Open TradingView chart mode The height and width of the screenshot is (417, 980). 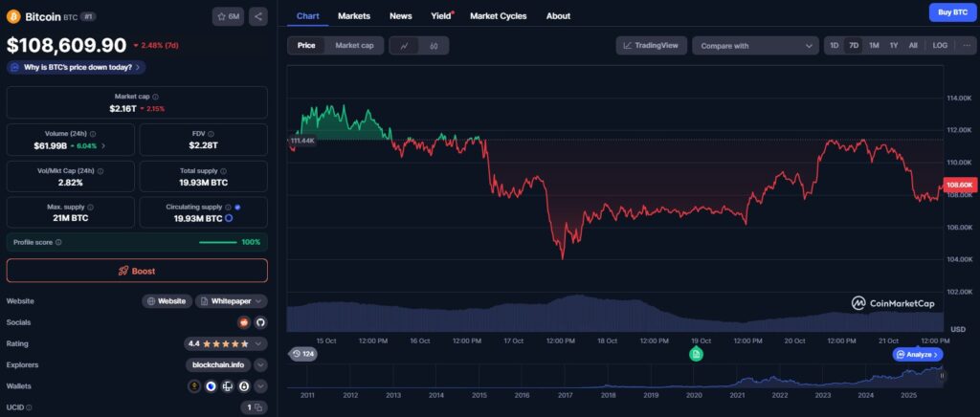tap(651, 46)
